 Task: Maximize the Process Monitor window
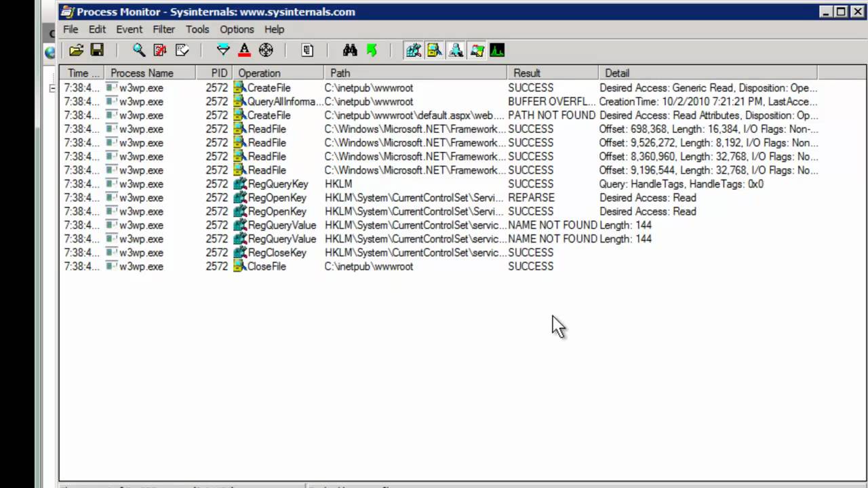(x=841, y=12)
